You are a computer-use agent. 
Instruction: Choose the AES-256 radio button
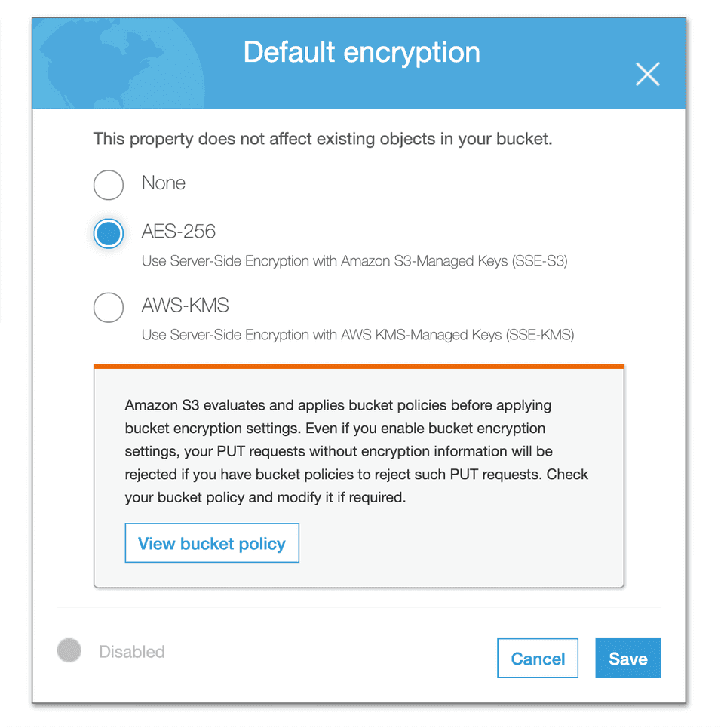tap(109, 234)
